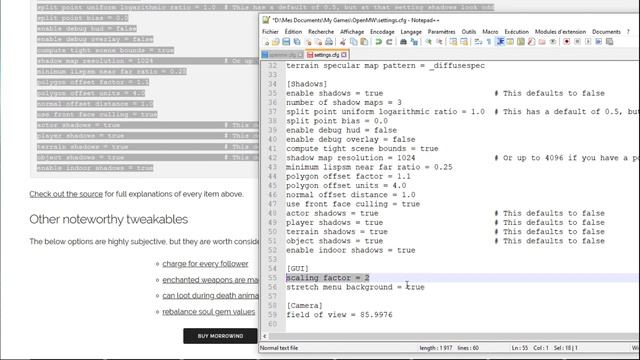The height and width of the screenshot is (360, 640).
Task: Open the Fichier menu
Action: tap(270, 31)
